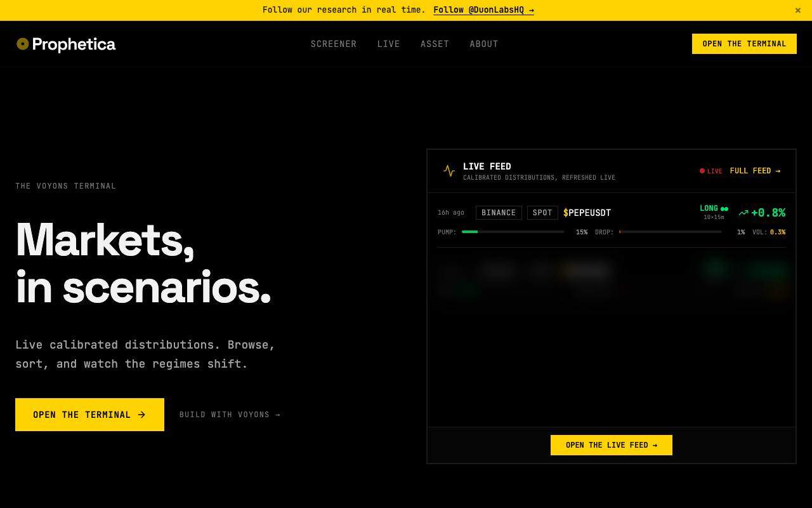The width and height of the screenshot is (812, 508).
Task: Open the Full Feed link
Action: pyautogui.click(x=755, y=171)
